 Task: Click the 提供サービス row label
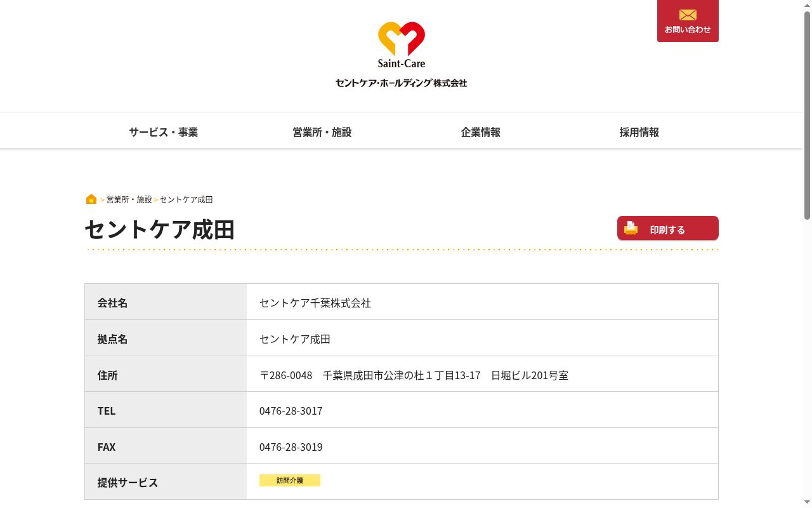click(128, 483)
